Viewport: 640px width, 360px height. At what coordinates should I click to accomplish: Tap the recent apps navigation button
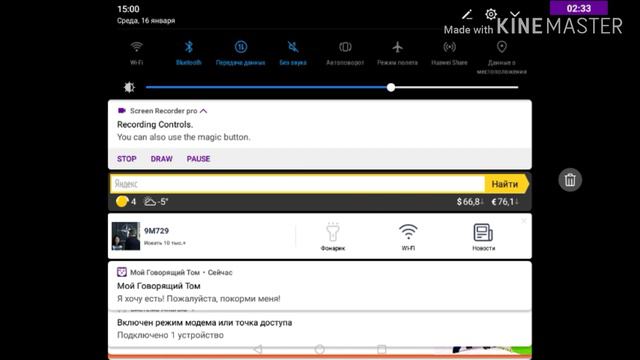tap(382, 349)
